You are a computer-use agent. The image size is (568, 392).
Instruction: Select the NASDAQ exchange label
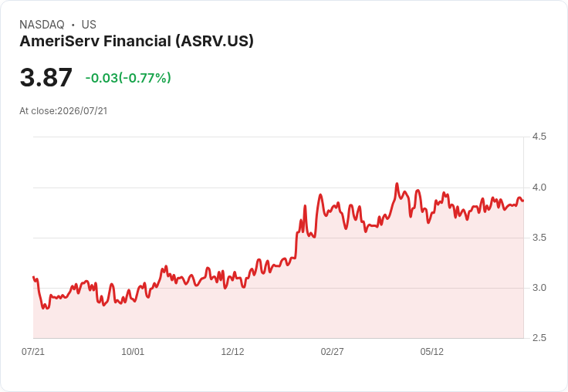tap(42, 25)
